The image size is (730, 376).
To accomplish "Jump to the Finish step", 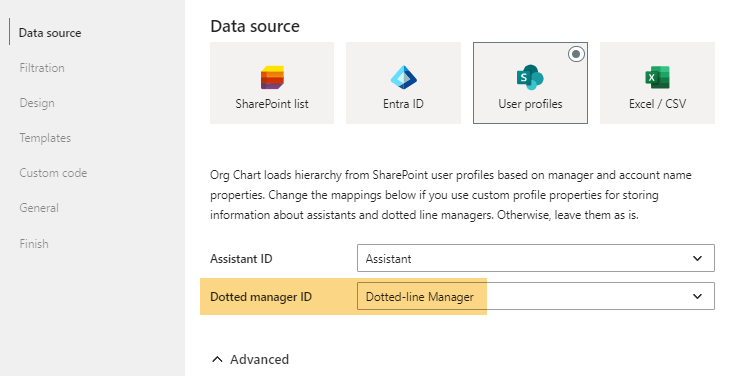I will (x=34, y=243).
